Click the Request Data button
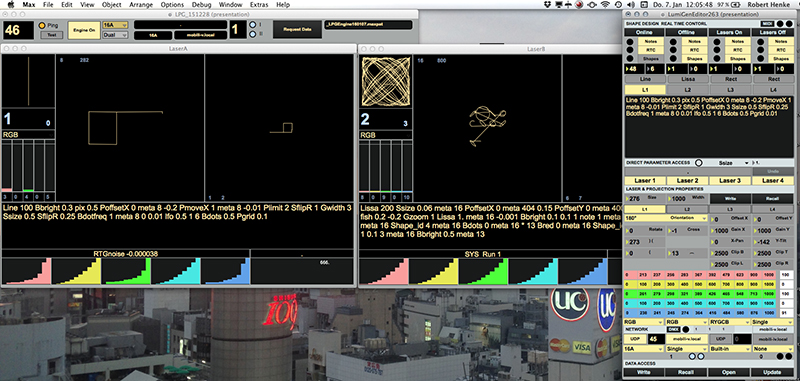This screenshot has height=381, width=800. (x=297, y=30)
